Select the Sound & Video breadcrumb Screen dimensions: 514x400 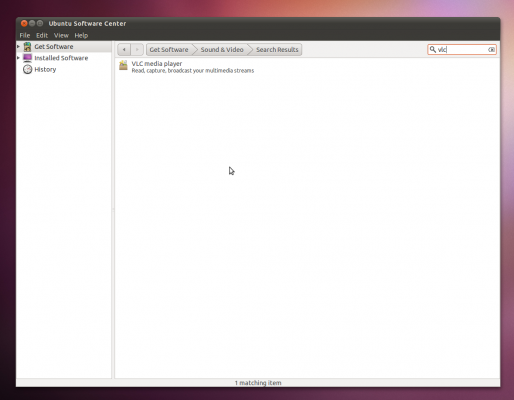(222, 50)
